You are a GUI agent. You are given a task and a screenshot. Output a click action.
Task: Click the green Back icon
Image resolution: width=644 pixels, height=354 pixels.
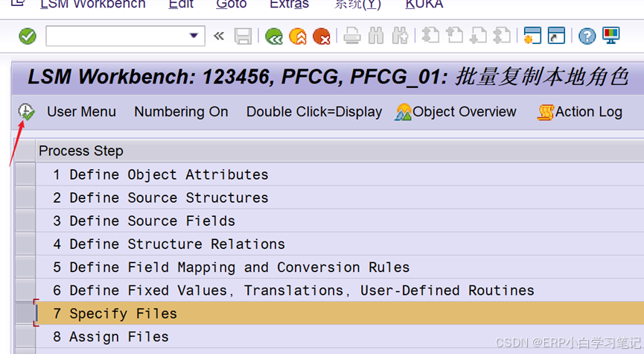click(274, 37)
